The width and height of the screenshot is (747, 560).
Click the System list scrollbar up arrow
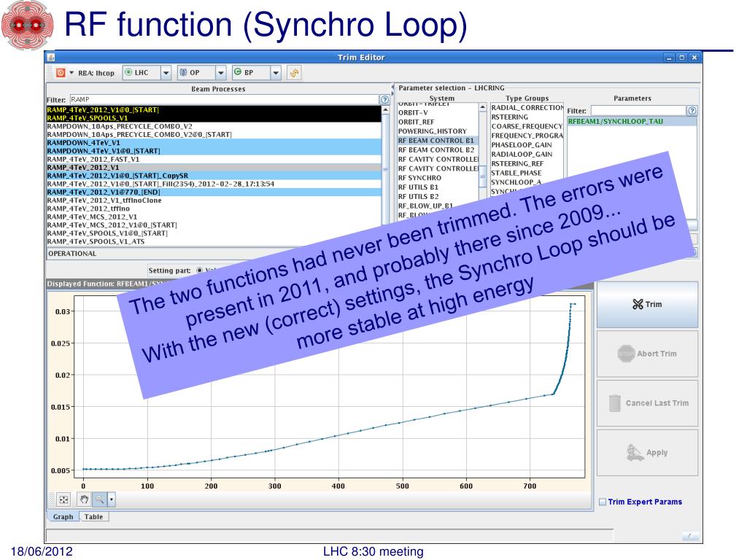pyautogui.click(x=483, y=108)
